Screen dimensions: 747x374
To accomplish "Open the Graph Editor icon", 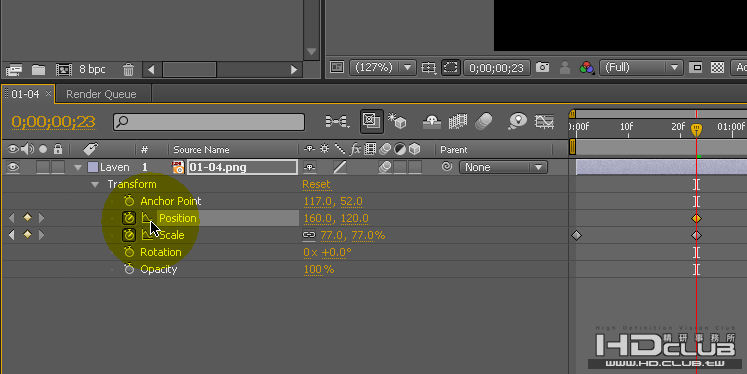I will pyautogui.click(x=544, y=121).
